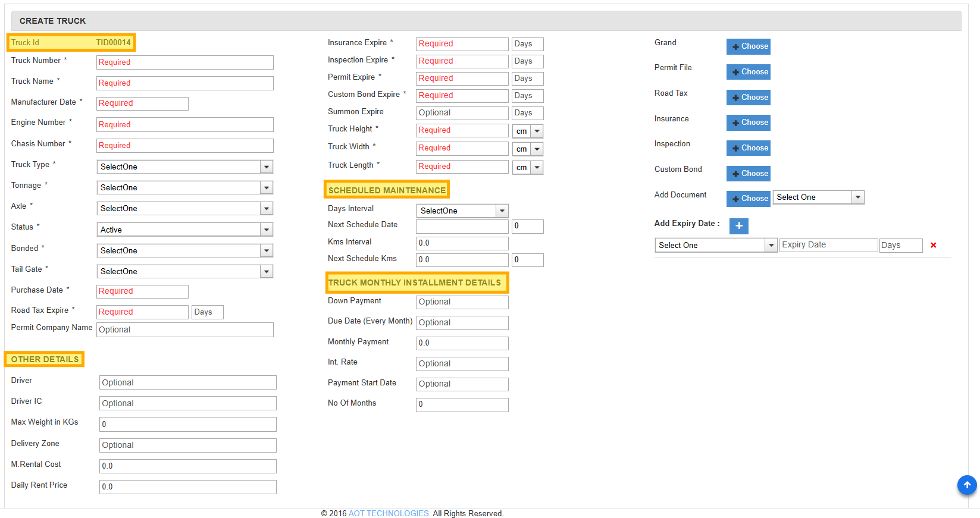980x518 pixels.
Task: Choose a file for Permit File
Action: [749, 72]
